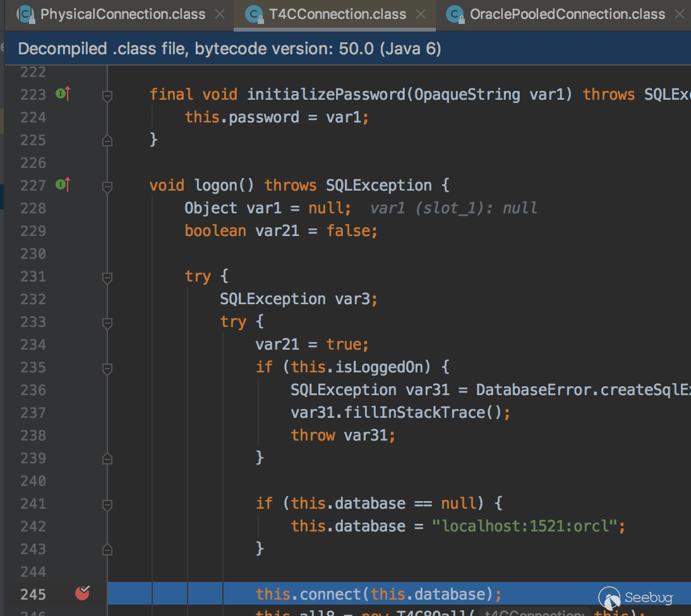
Task: Collapse the isLoggedOn if block
Action: pos(107,368)
